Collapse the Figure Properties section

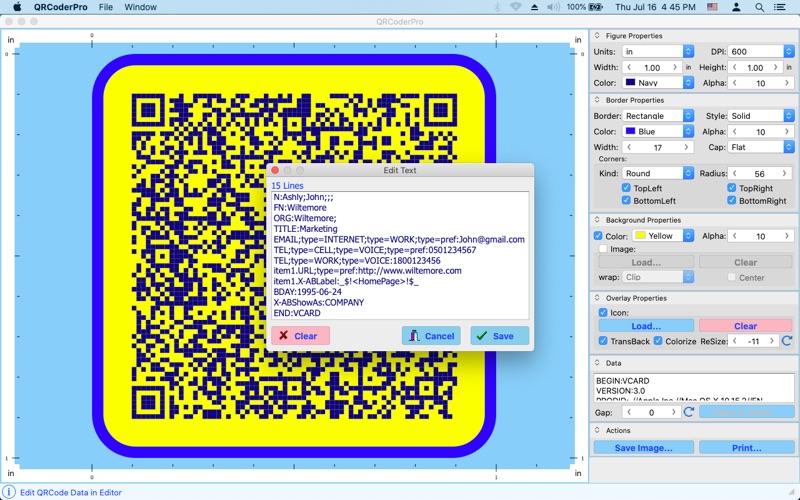[x=597, y=36]
